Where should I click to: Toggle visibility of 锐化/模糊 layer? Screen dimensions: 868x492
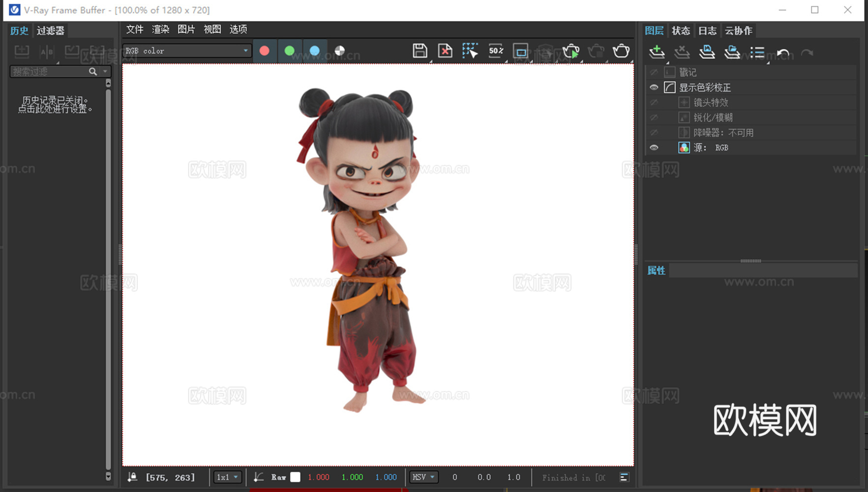coord(654,118)
